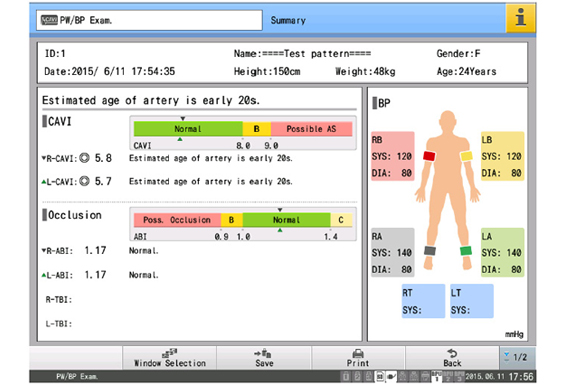The height and width of the screenshot is (385, 565).
Task: Click the yellow left-arm cuff on body figure
Action: point(466,156)
